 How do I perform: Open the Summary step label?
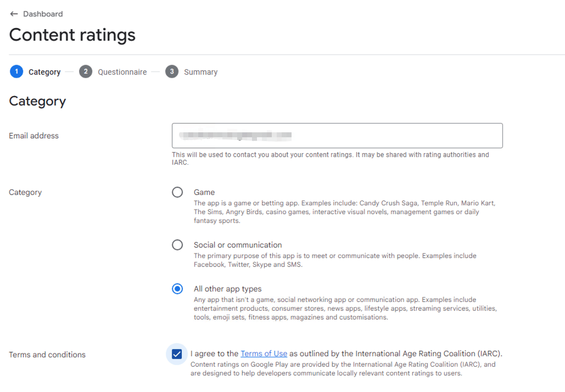click(x=200, y=72)
